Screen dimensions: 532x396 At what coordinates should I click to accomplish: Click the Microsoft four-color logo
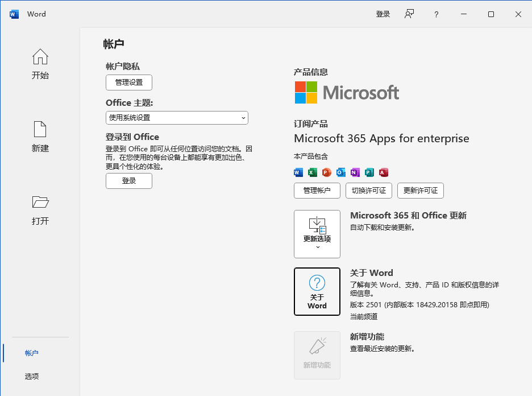tap(306, 92)
